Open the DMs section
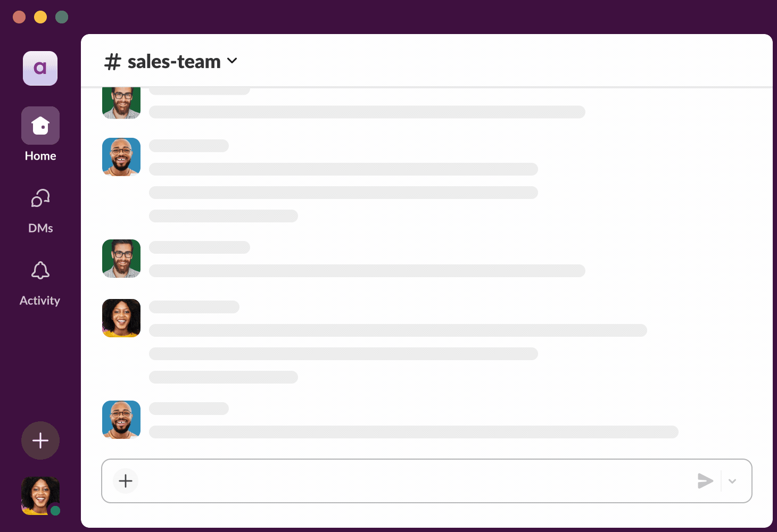Screen dimensions: 777x532 (x=40, y=199)
